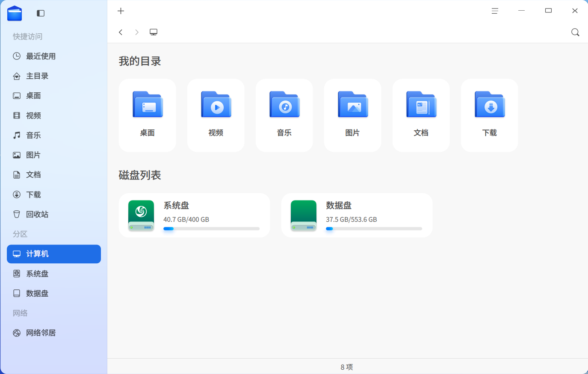
Task: Click the 40.7 GB/400 GB text
Action: point(186,220)
